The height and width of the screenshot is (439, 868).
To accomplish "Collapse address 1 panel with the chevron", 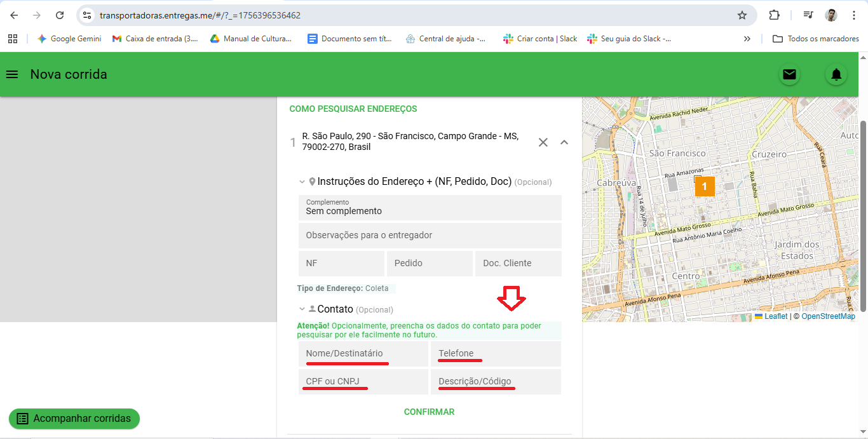I will click(564, 142).
